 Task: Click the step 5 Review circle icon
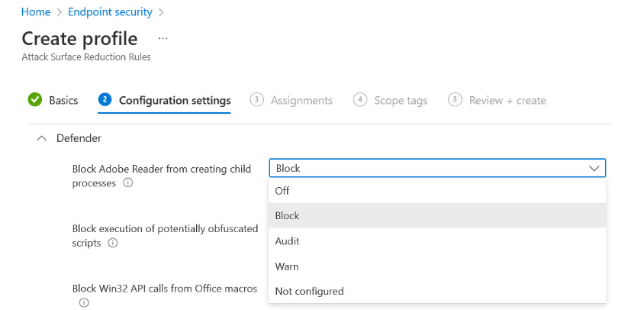[x=456, y=100]
